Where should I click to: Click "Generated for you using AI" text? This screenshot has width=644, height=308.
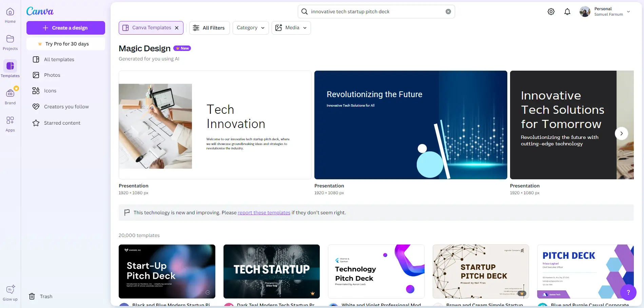pyautogui.click(x=149, y=59)
